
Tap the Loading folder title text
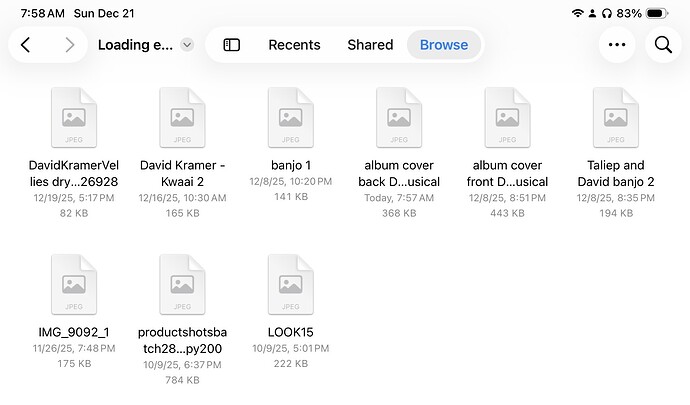(137, 45)
